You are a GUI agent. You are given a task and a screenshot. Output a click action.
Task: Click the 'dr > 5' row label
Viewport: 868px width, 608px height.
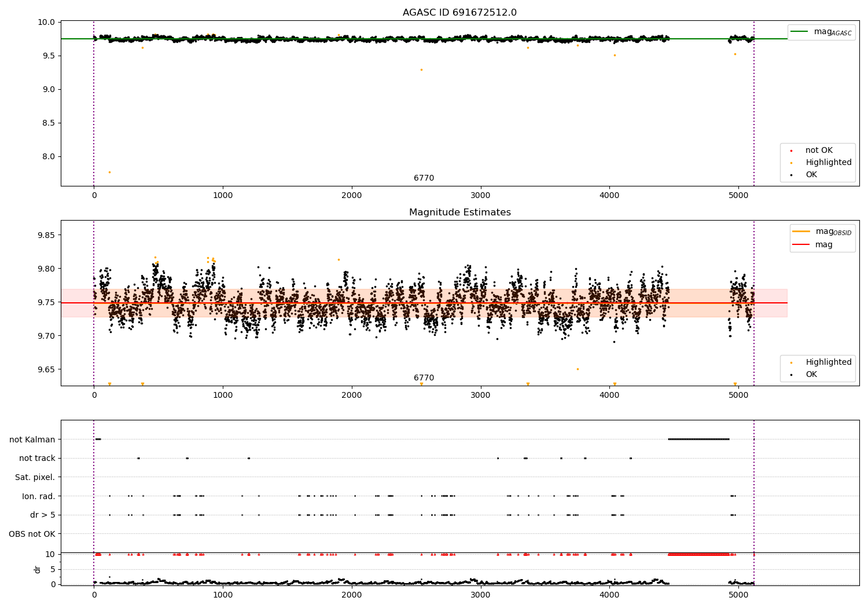point(43,515)
